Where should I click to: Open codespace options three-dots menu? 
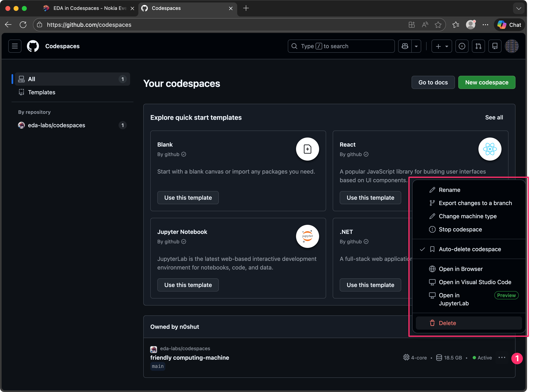click(502, 358)
